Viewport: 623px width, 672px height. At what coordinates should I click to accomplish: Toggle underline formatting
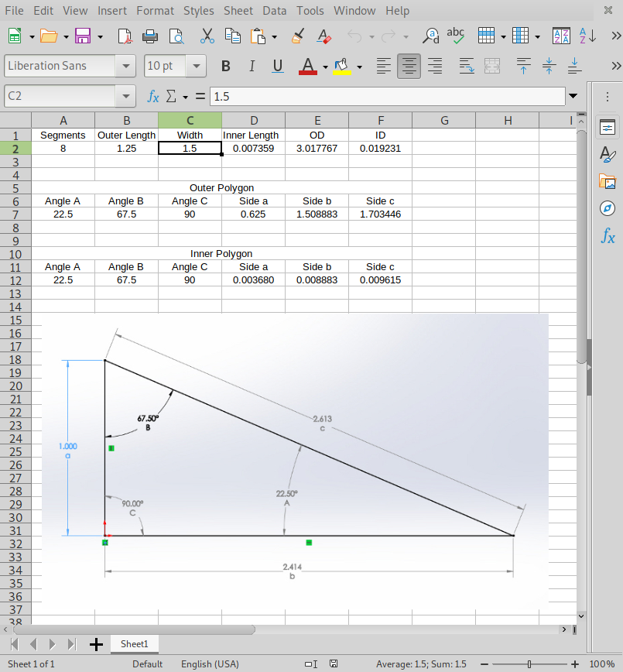tap(277, 67)
